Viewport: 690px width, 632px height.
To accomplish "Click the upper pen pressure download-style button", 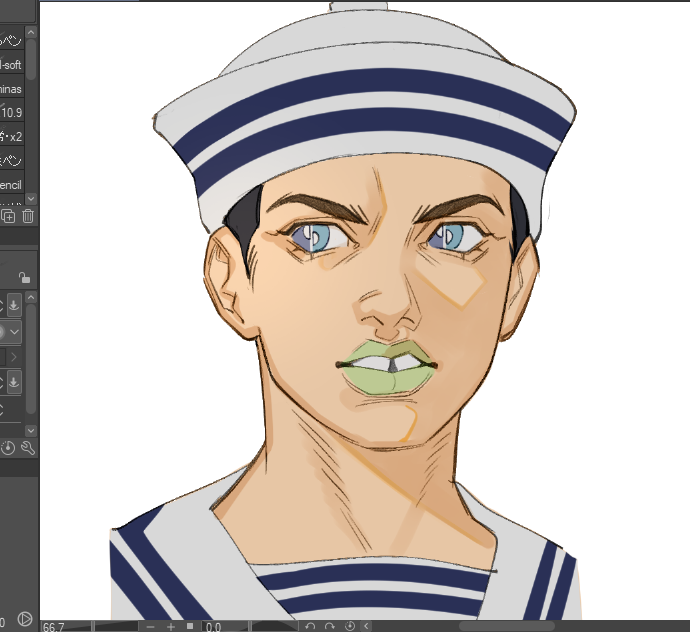I will [x=14, y=305].
